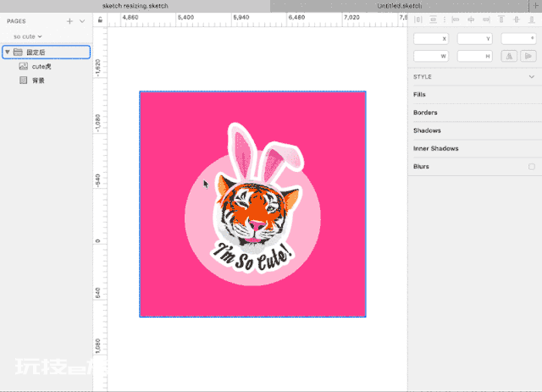Collapse the 固定后 artboard group
The width and height of the screenshot is (542, 392).
8,52
